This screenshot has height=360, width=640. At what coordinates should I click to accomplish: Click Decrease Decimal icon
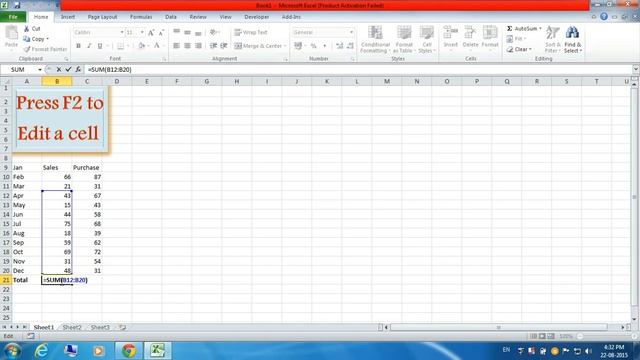click(350, 46)
